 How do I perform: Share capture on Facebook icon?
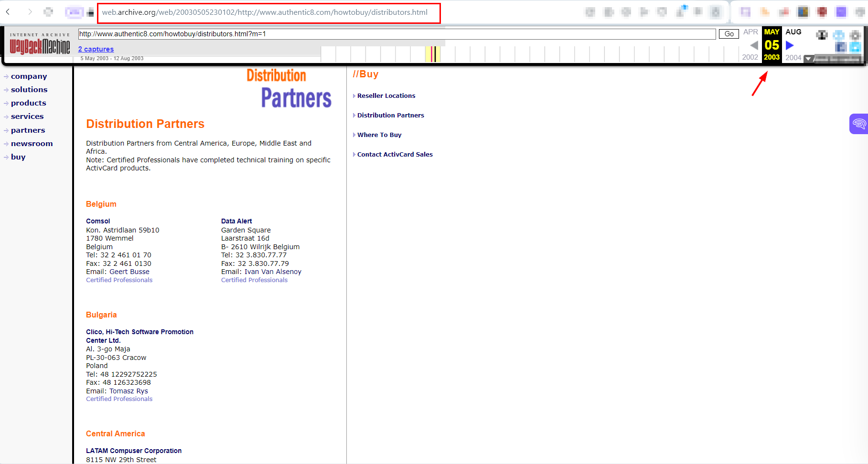coord(841,47)
